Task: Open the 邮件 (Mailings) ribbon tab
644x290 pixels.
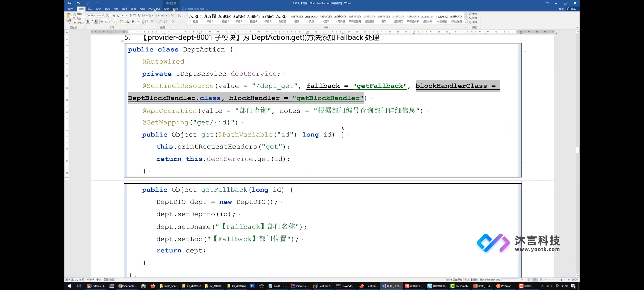Action: (125, 9)
